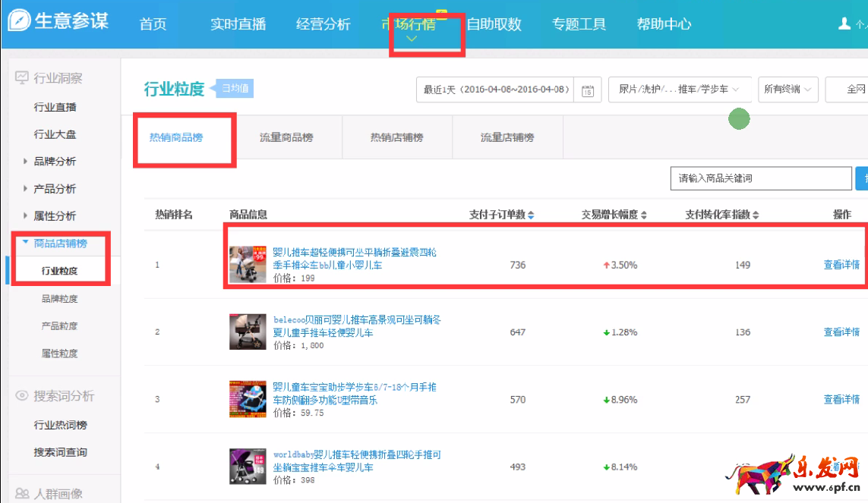Sort by 支付转化率指数 arrows
The image size is (868, 503).
(x=756, y=215)
